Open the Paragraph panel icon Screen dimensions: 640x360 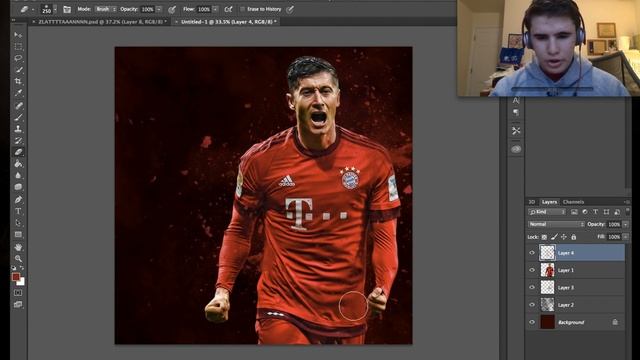click(x=516, y=112)
